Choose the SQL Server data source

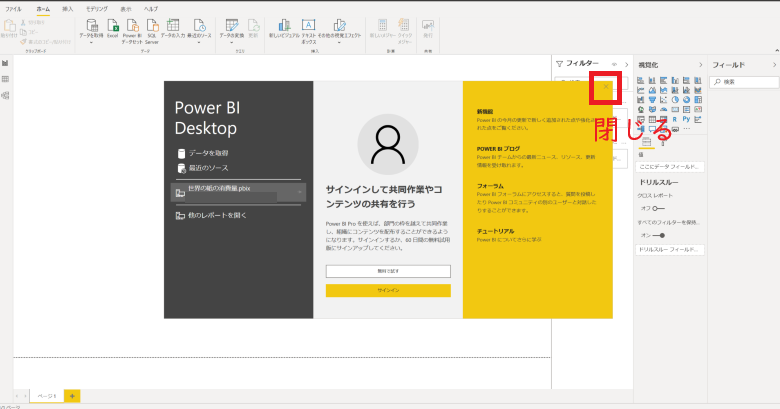[x=152, y=32]
